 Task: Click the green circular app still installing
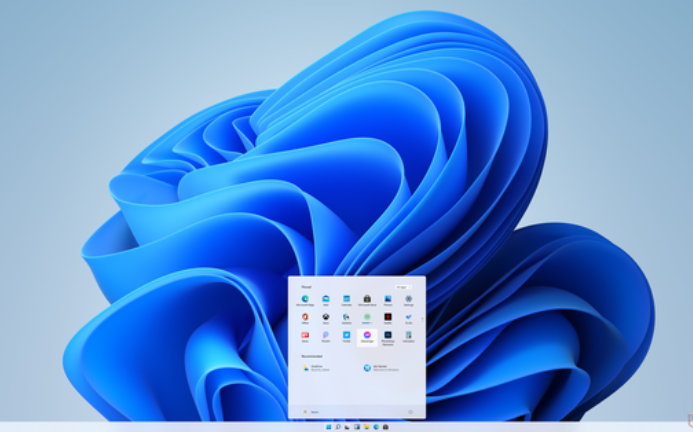click(x=367, y=319)
